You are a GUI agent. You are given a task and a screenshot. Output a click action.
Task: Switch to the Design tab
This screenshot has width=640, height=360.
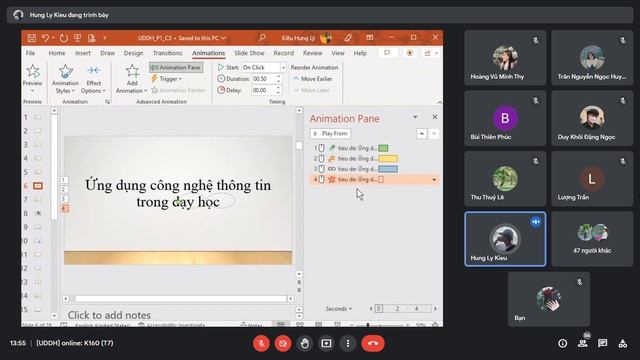coord(133,53)
